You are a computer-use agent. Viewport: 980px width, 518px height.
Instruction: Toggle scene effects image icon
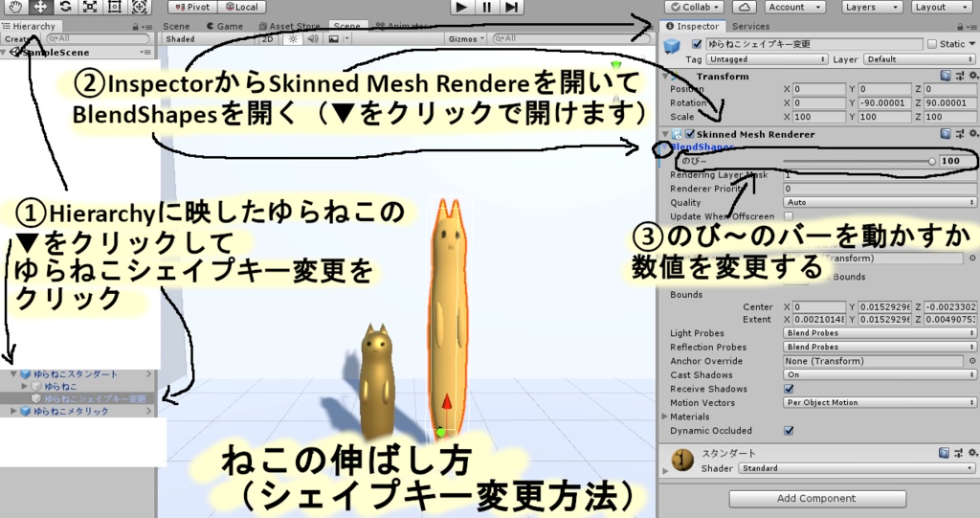334,39
